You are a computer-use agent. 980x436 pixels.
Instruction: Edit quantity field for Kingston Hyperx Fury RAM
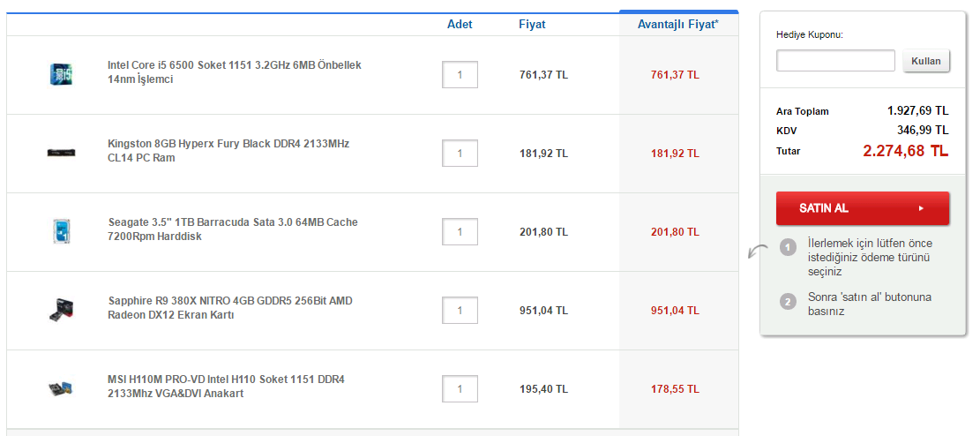click(x=460, y=154)
